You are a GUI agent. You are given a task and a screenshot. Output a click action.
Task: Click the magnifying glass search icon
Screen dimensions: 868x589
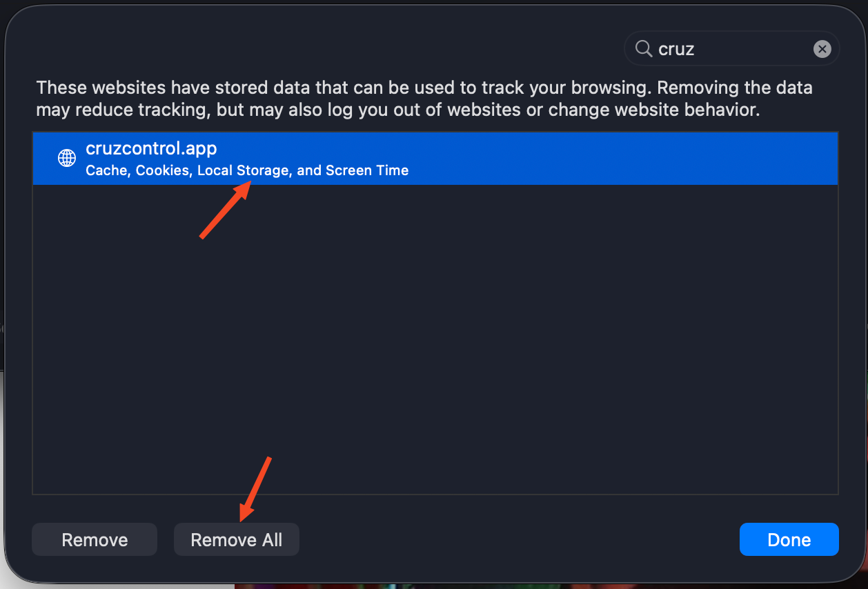643,49
